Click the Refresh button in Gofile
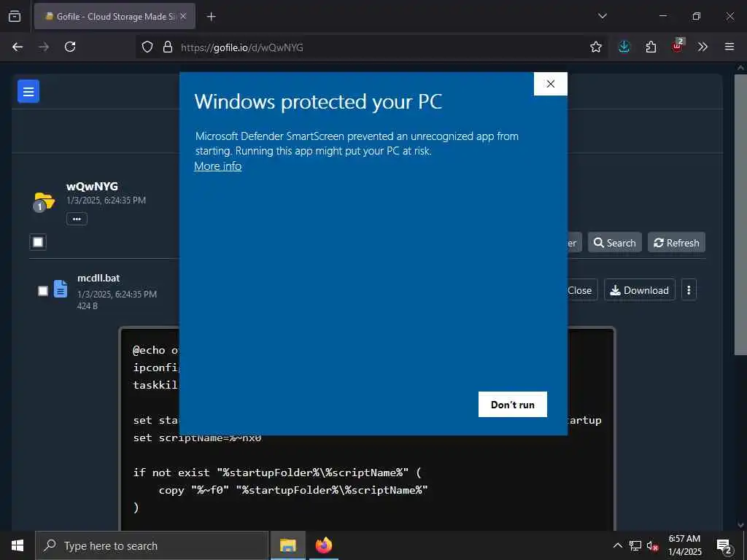Viewport: 747px width, 560px height. click(x=676, y=243)
